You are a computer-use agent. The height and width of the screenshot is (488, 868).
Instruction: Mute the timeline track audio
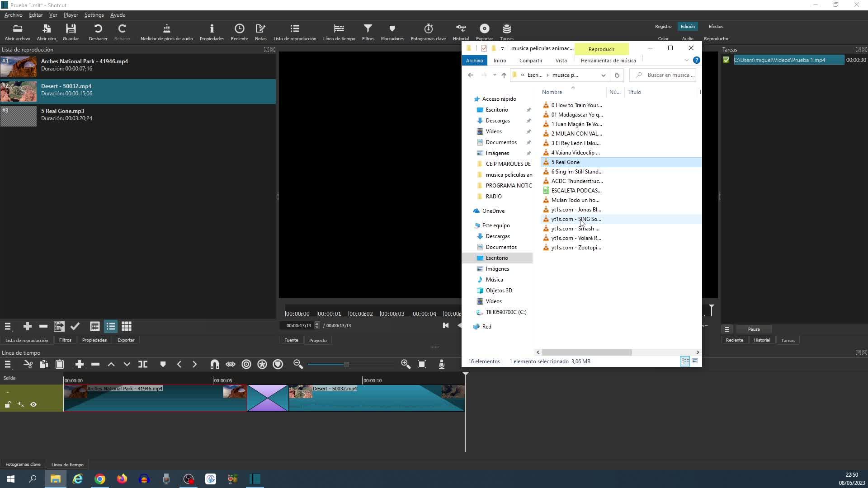pyautogui.click(x=21, y=405)
